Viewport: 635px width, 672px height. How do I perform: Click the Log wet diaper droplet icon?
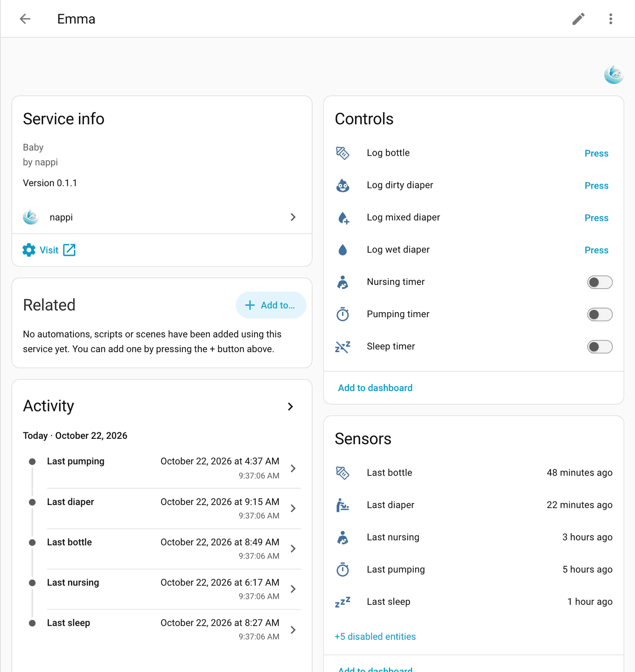tap(343, 250)
